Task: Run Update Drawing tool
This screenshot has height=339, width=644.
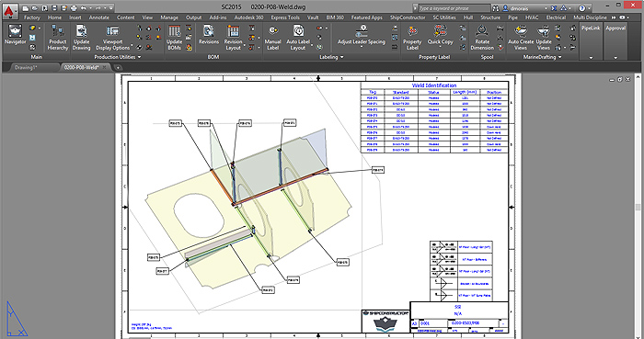Action: (x=81, y=38)
